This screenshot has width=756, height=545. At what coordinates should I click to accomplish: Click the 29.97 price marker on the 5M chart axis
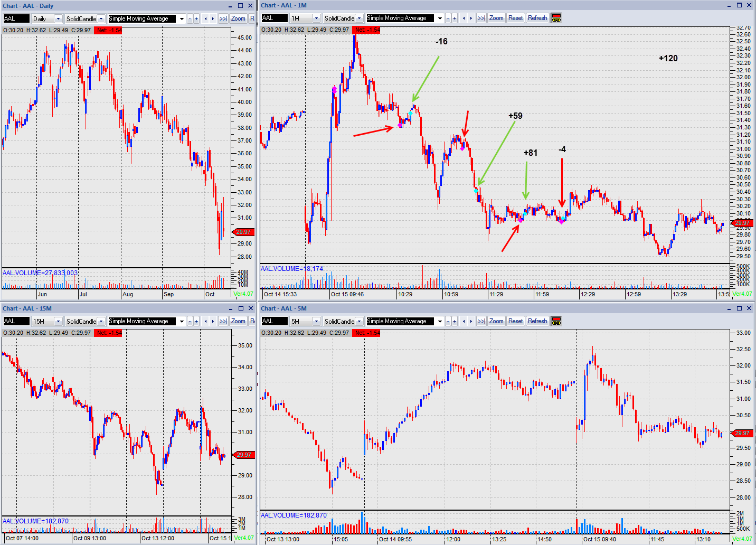742,433
